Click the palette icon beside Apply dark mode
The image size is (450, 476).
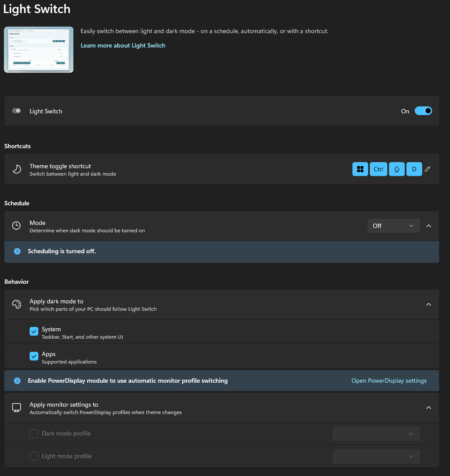click(x=17, y=304)
